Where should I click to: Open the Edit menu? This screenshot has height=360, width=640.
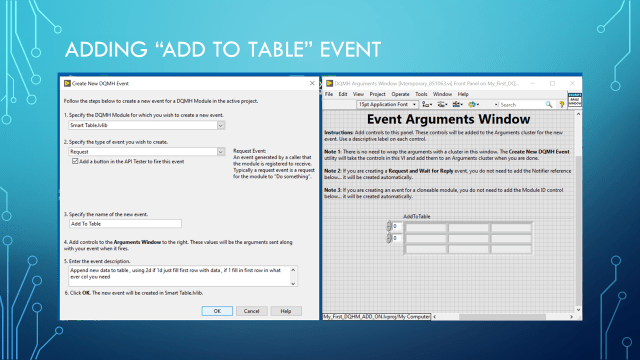[x=343, y=94]
